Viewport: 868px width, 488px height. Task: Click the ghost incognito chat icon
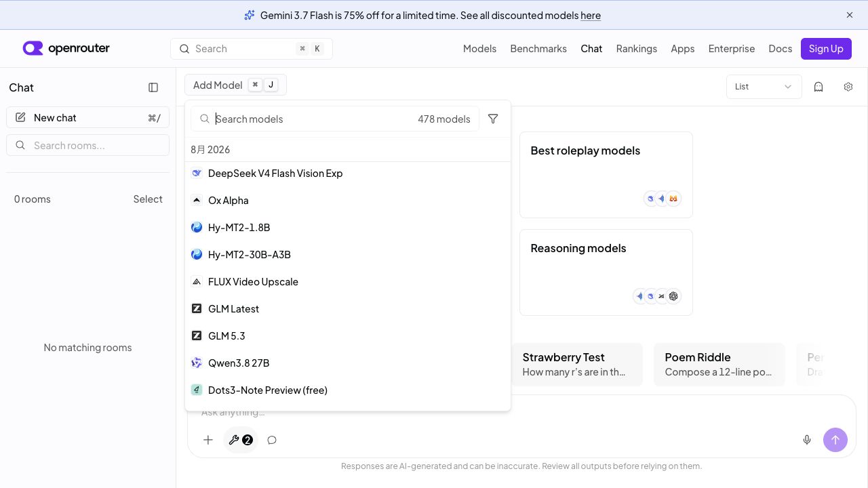pyautogui.click(x=818, y=87)
